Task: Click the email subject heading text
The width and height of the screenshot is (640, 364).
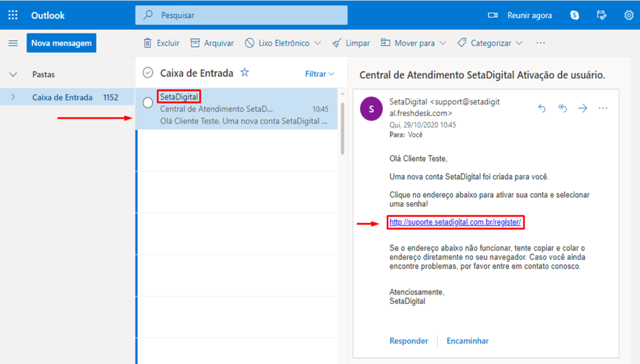Action: pos(482,75)
